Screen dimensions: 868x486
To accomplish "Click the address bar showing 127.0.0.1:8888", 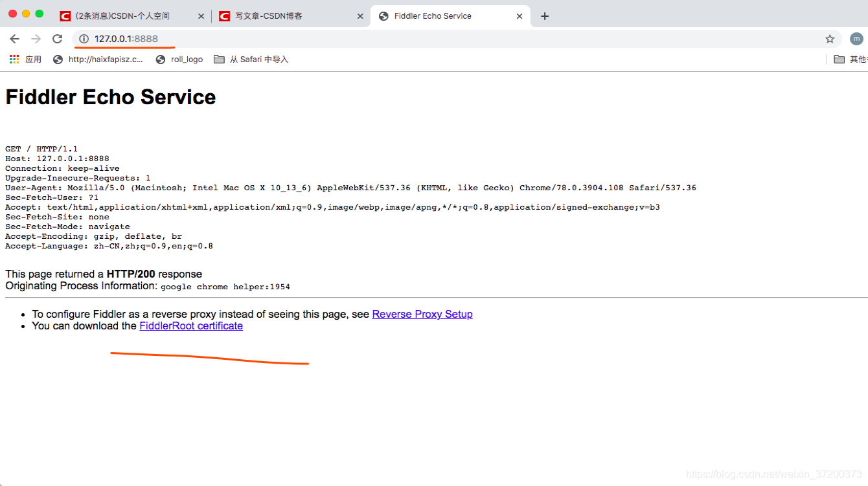I will [x=457, y=39].
